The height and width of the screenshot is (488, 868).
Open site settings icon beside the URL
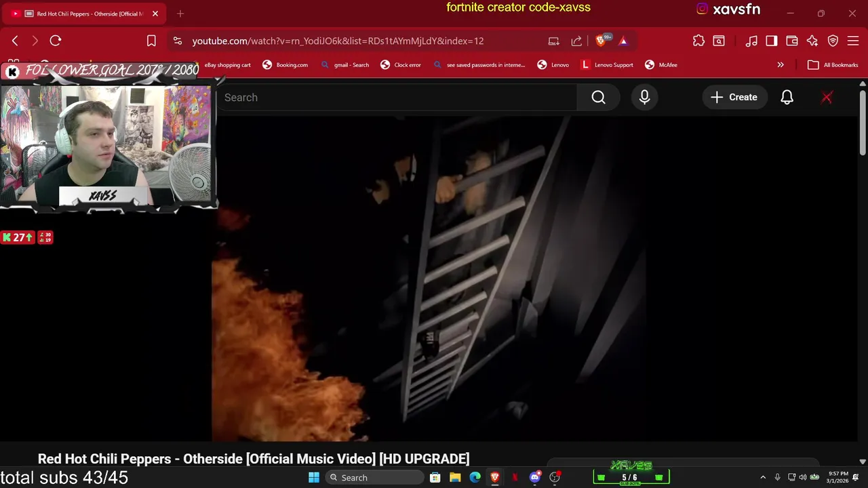178,41
